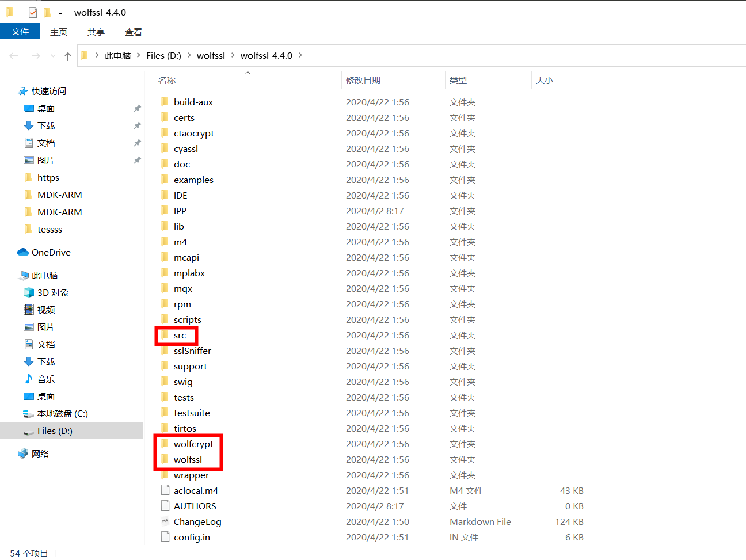Go up one folder level
The height and width of the screenshot is (560, 746).
[x=68, y=56]
